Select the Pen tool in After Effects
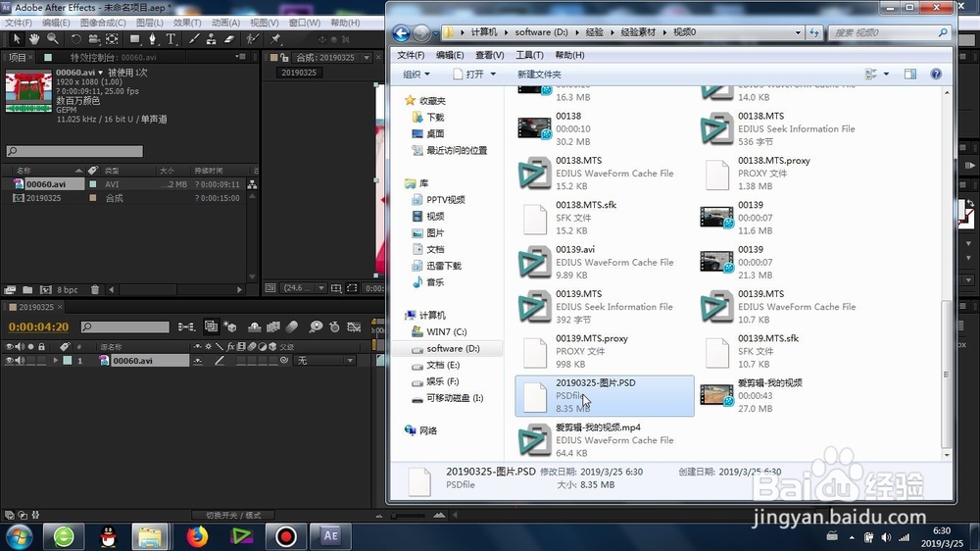The image size is (980, 551). [152, 39]
